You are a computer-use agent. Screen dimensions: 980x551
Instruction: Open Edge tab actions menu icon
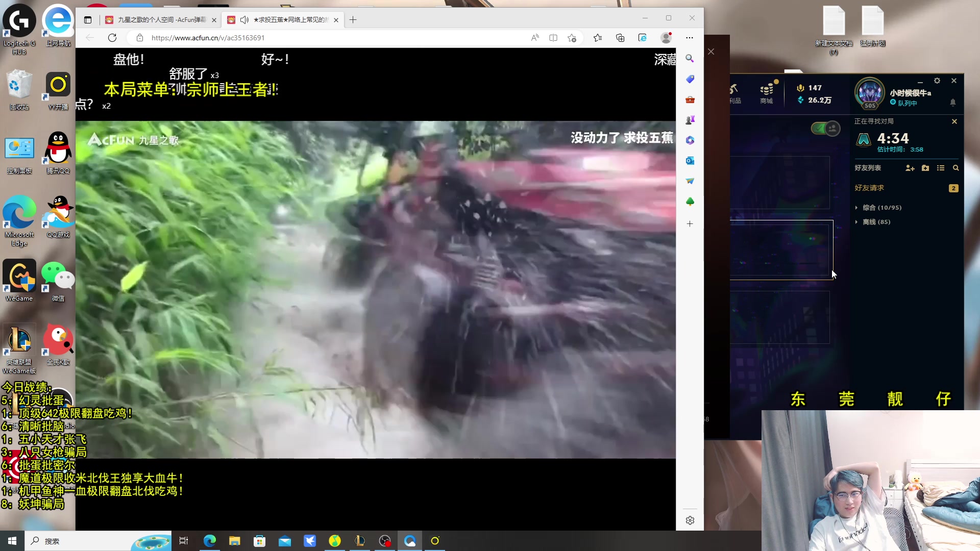88,20
